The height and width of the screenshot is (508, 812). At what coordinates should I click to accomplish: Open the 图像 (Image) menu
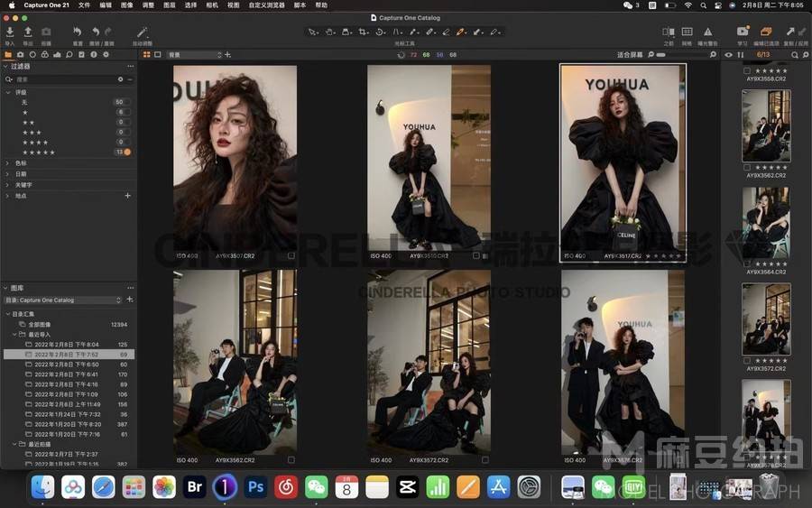point(126,5)
